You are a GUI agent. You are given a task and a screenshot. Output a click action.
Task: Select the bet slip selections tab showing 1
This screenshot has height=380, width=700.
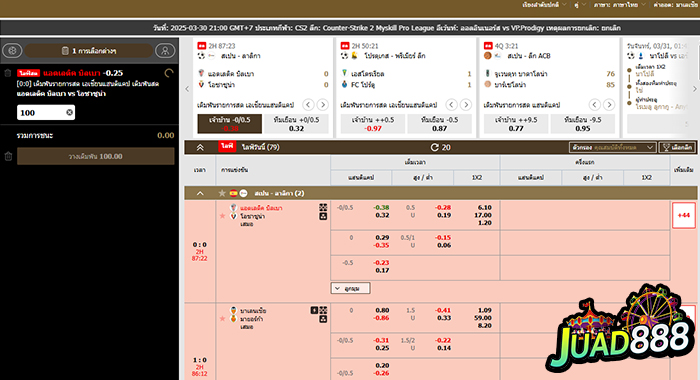click(x=88, y=50)
